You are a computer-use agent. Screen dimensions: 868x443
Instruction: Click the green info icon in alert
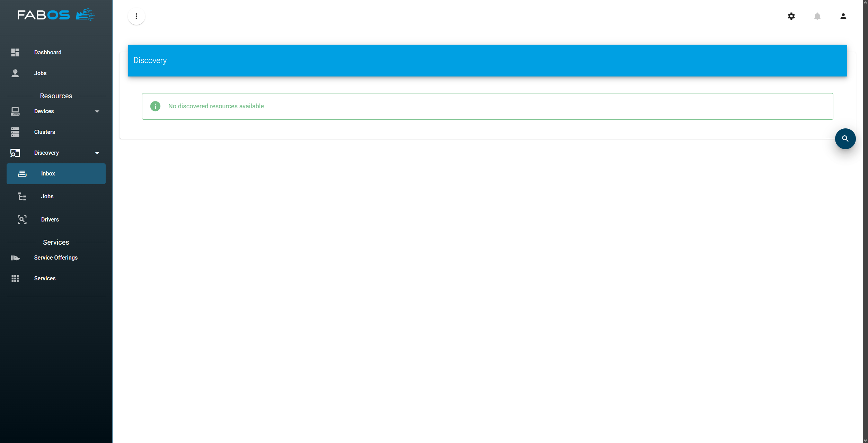[155, 106]
